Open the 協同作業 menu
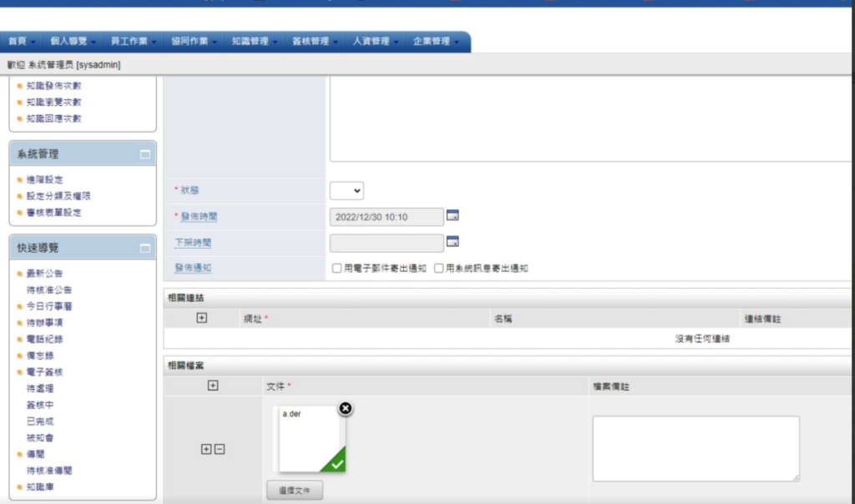The image size is (855, 504). [x=194, y=42]
